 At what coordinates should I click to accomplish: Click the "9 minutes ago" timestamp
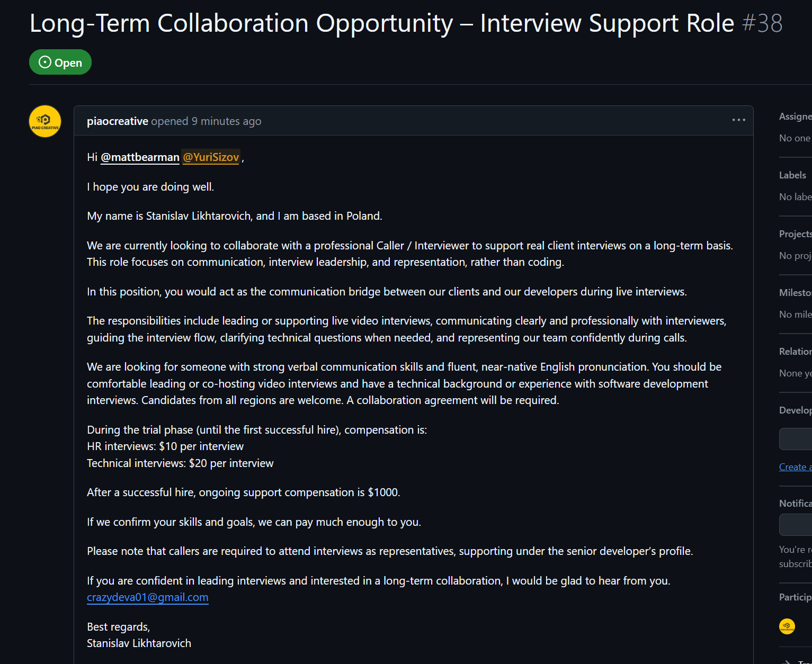226,121
